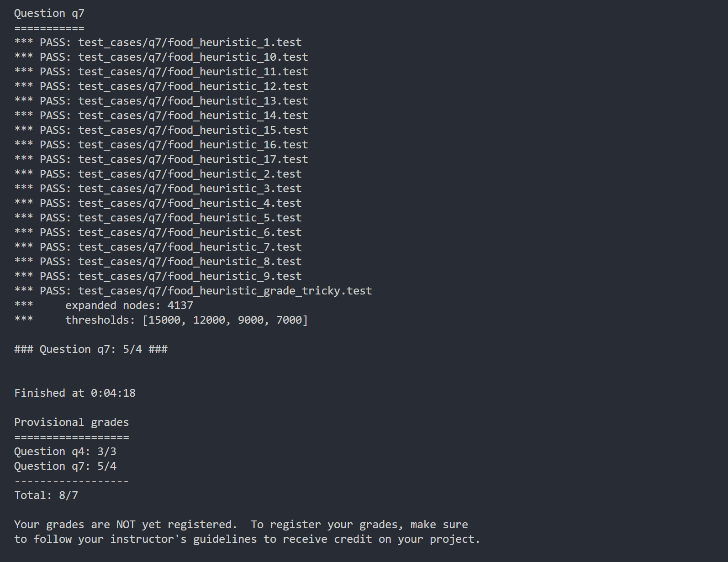Select the thresholds list line
Screen dimensions: 728x562
(161, 320)
